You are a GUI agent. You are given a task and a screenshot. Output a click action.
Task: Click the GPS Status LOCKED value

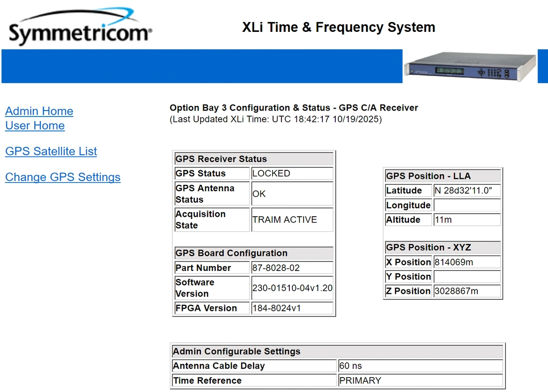coord(292,173)
